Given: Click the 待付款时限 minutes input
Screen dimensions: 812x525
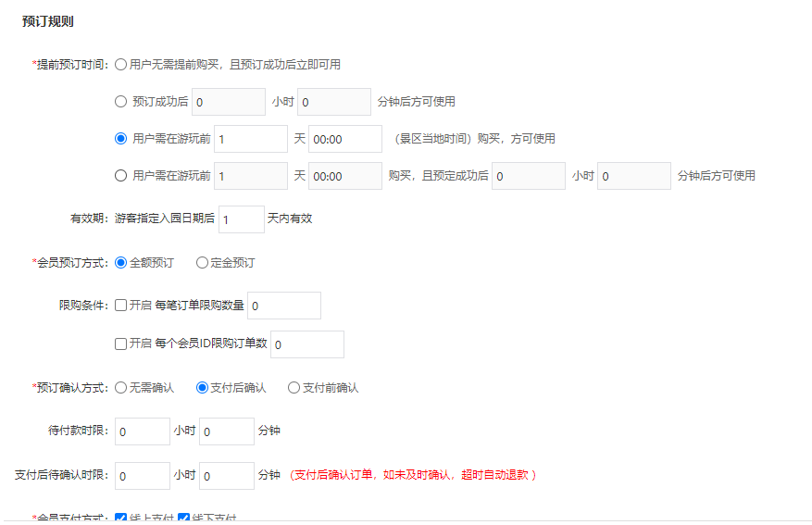Looking at the screenshot, I should (x=226, y=431).
